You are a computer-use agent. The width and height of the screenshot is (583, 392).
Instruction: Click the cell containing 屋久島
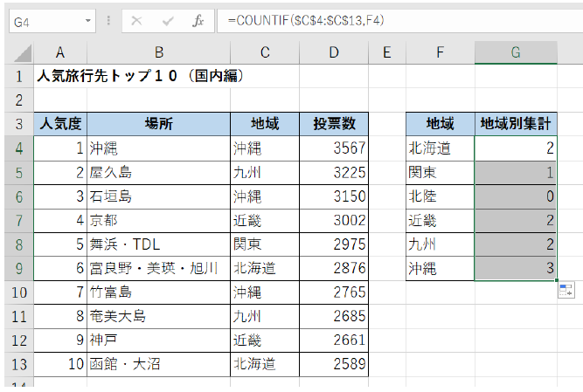coord(158,172)
